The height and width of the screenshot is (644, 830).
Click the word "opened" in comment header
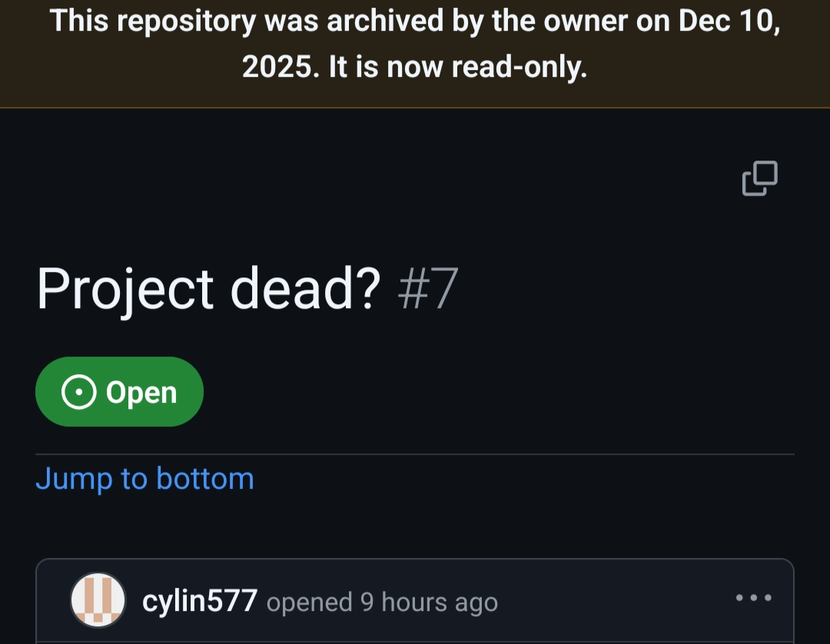pos(309,603)
